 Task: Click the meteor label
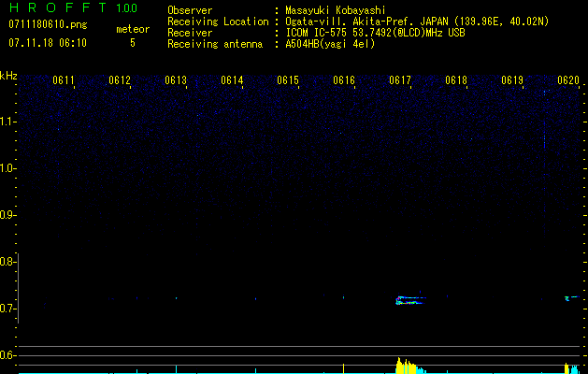(x=133, y=29)
